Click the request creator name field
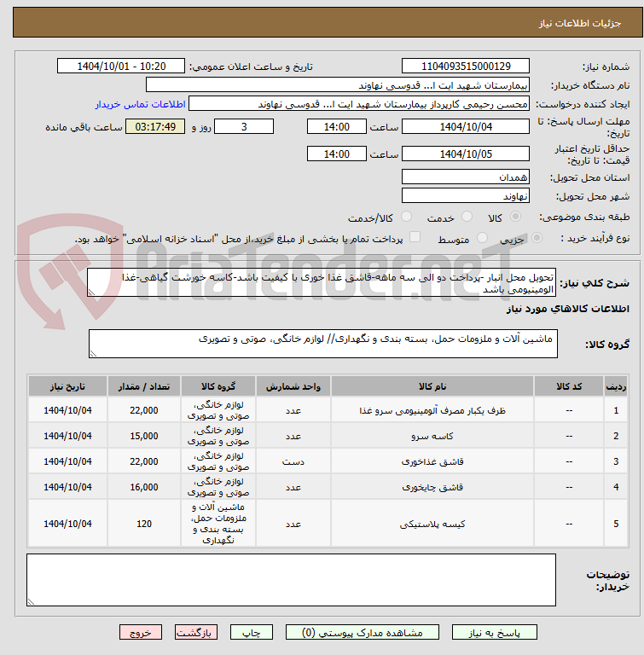Image resolution: width=644 pixels, height=655 pixels. [x=359, y=103]
